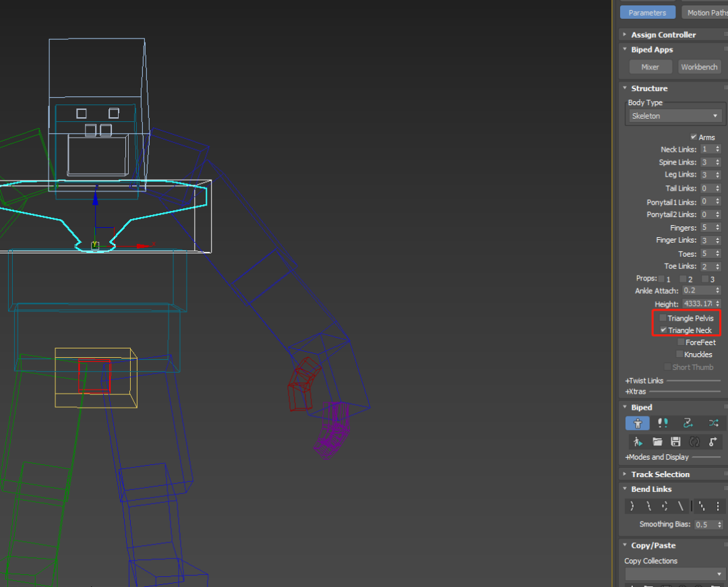Toggle Move All Mode icon

click(712, 441)
